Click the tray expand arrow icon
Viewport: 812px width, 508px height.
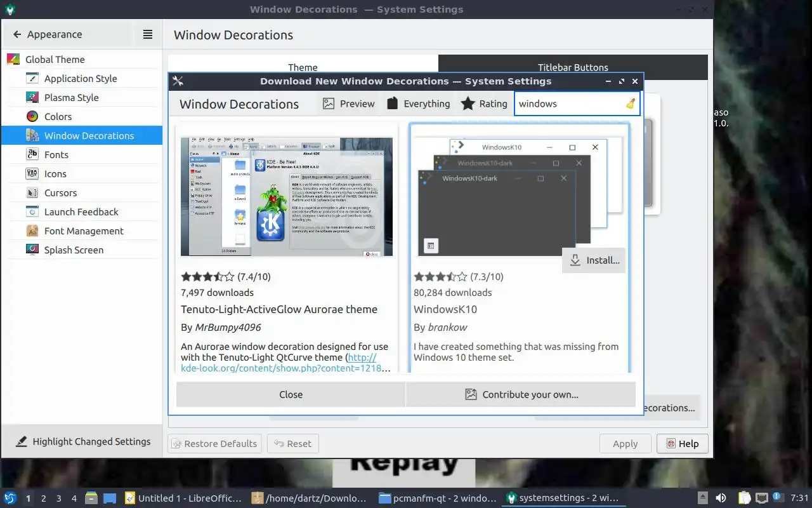click(x=703, y=498)
